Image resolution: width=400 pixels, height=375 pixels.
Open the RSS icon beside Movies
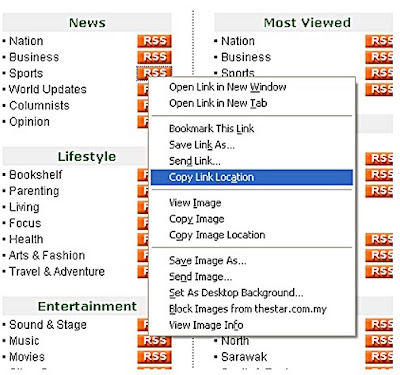click(x=154, y=357)
